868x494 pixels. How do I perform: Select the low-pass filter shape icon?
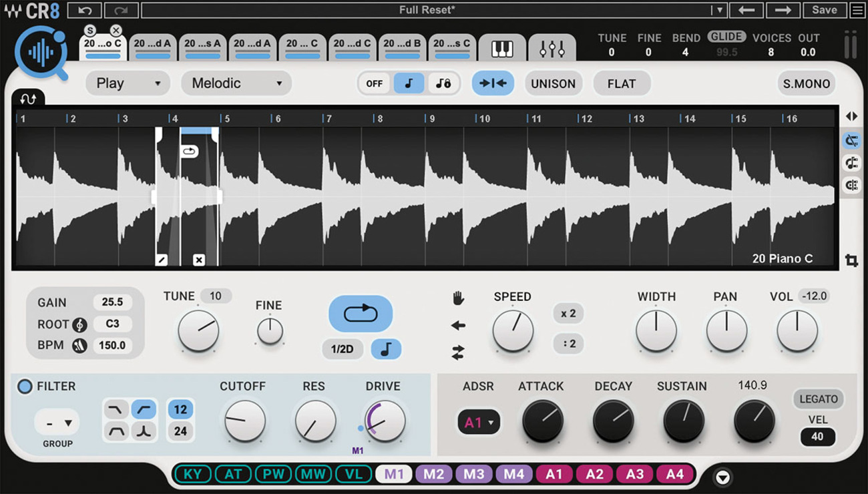click(117, 409)
